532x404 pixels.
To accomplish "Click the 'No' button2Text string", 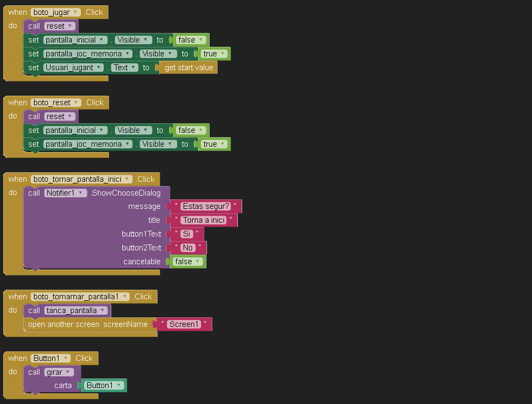I will click(187, 248).
